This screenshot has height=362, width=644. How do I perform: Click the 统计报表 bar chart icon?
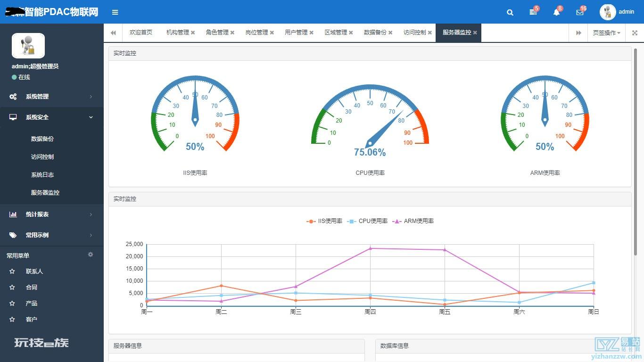point(13,214)
